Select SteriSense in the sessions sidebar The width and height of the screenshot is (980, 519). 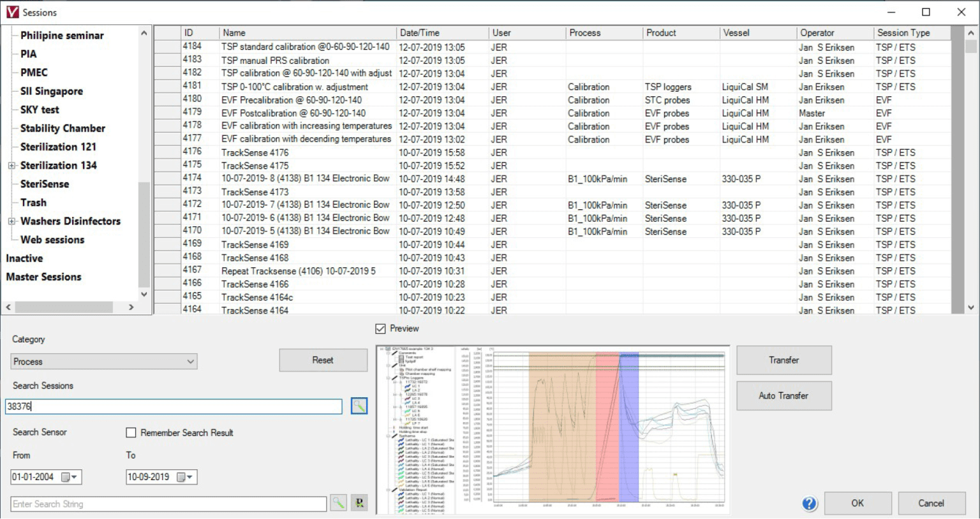click(x=45, y=184)
